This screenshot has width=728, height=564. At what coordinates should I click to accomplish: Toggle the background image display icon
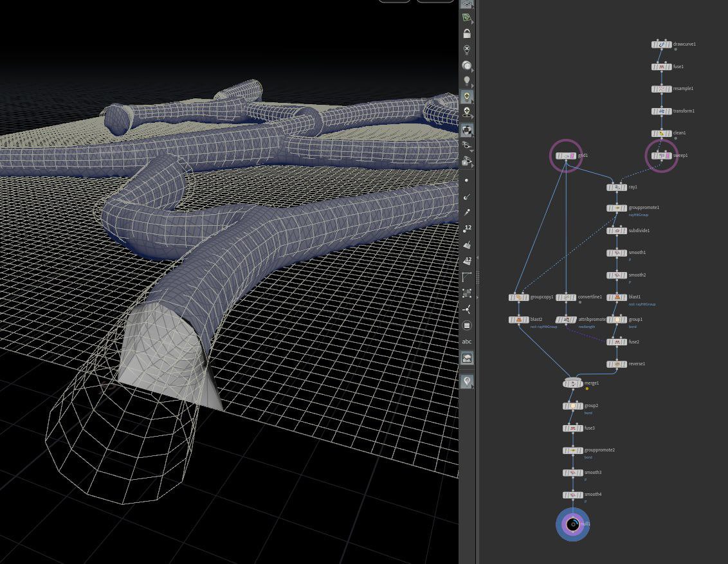click(467, 358)
